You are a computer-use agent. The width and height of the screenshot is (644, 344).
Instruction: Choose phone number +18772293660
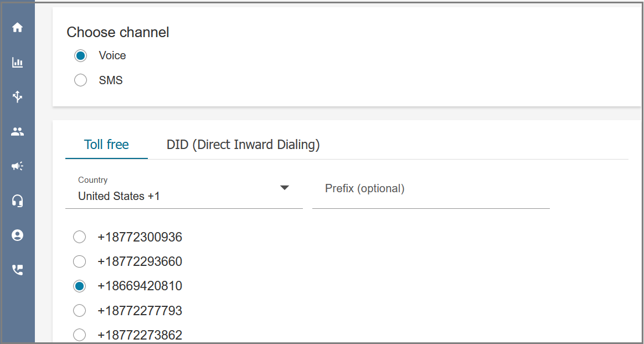click(x=79, y=261)
